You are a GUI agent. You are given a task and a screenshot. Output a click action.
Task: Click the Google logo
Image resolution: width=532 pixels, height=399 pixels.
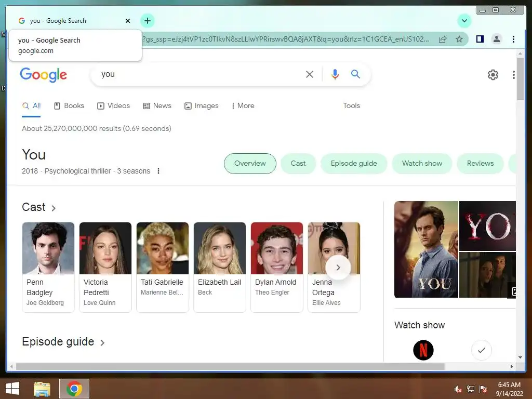[x=44, y=75]
